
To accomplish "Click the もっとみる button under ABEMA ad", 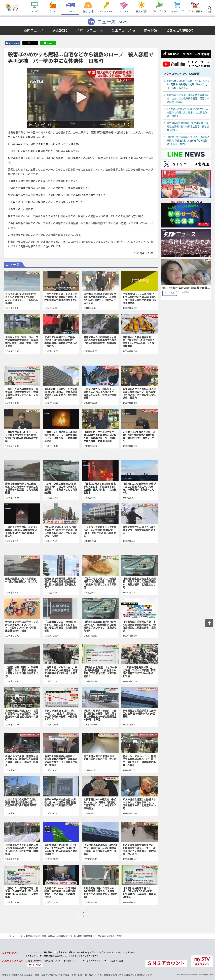I will tap(170, 293).
